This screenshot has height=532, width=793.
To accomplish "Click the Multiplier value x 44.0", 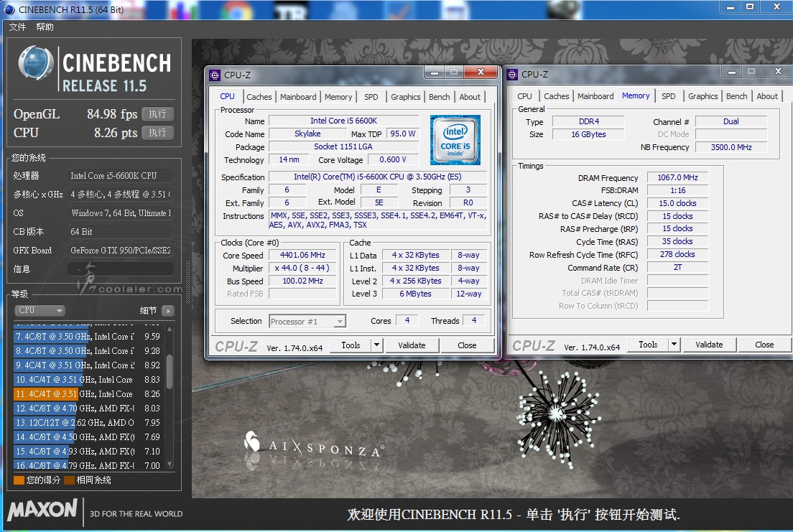I will coord(302,268).
